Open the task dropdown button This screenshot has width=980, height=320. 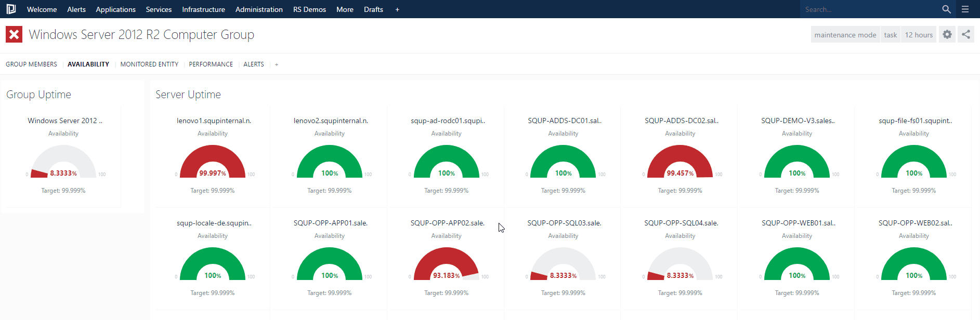(890, 35)
